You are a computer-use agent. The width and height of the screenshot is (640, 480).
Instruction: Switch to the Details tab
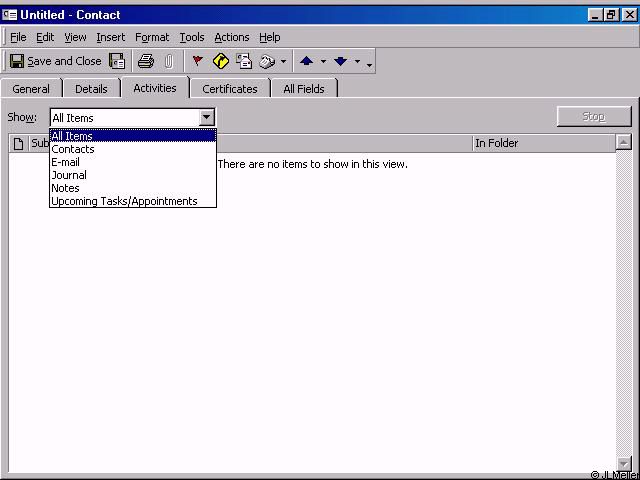click(91, 89)
